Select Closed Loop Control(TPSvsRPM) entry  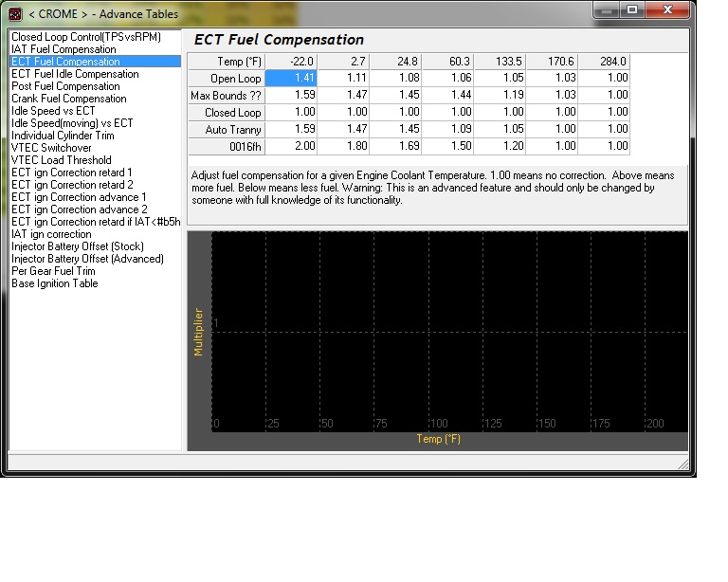(86, 37)
